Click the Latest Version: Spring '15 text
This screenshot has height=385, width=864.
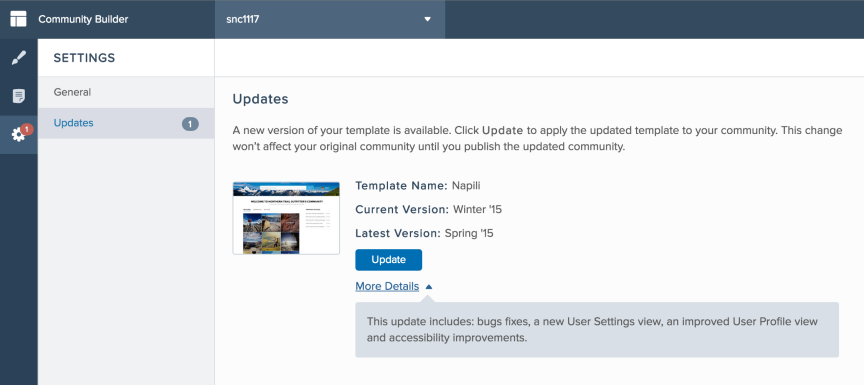coord(424,233)
